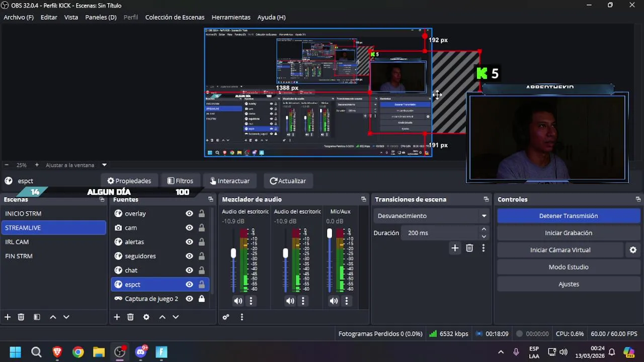This screenshot has width=644, height=362.
Task: Delete selected source with trash icon
Action: coord(130,317)
